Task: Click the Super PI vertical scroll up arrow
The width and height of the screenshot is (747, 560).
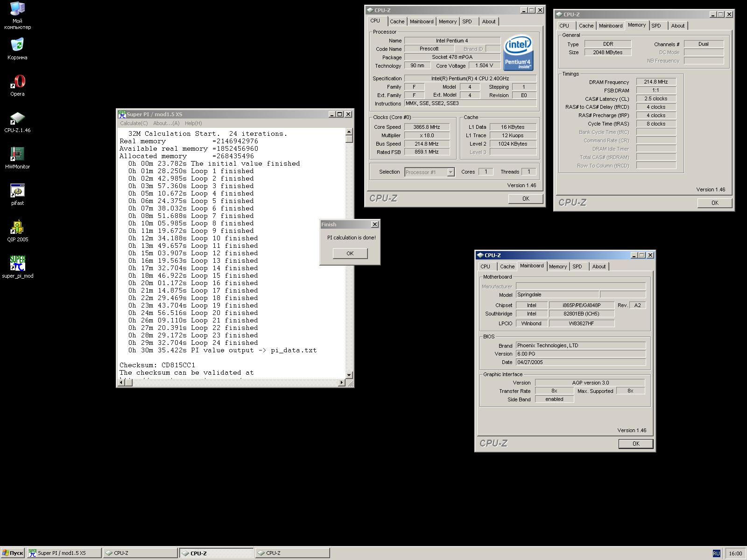Action: pos(349,132)
